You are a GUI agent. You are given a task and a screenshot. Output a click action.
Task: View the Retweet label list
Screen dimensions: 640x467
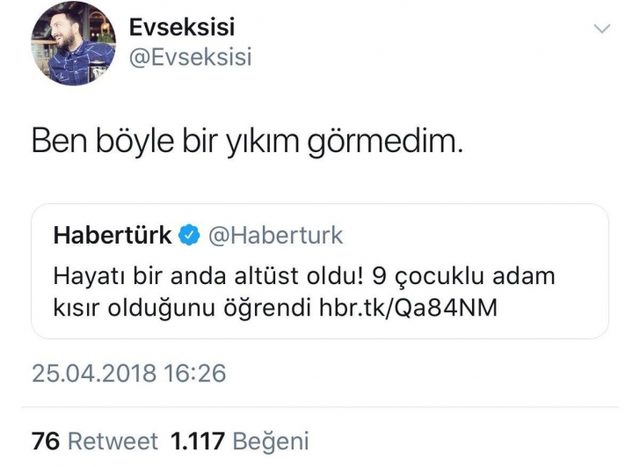113,441
